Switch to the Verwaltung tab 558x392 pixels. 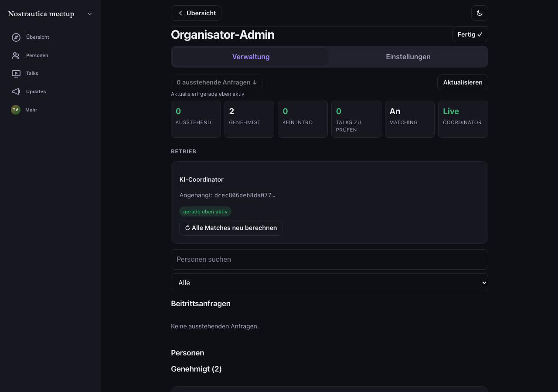click(251, 57)
